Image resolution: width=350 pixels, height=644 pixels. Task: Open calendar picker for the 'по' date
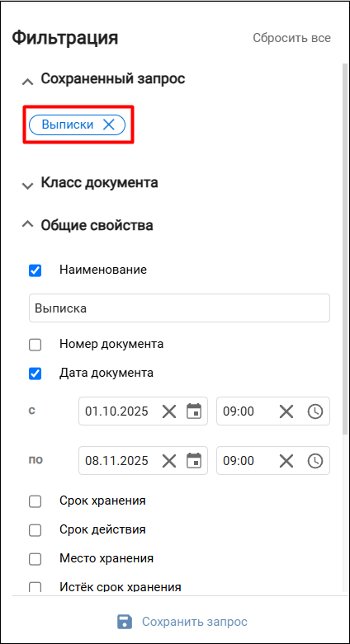click(x=194, y=460)
